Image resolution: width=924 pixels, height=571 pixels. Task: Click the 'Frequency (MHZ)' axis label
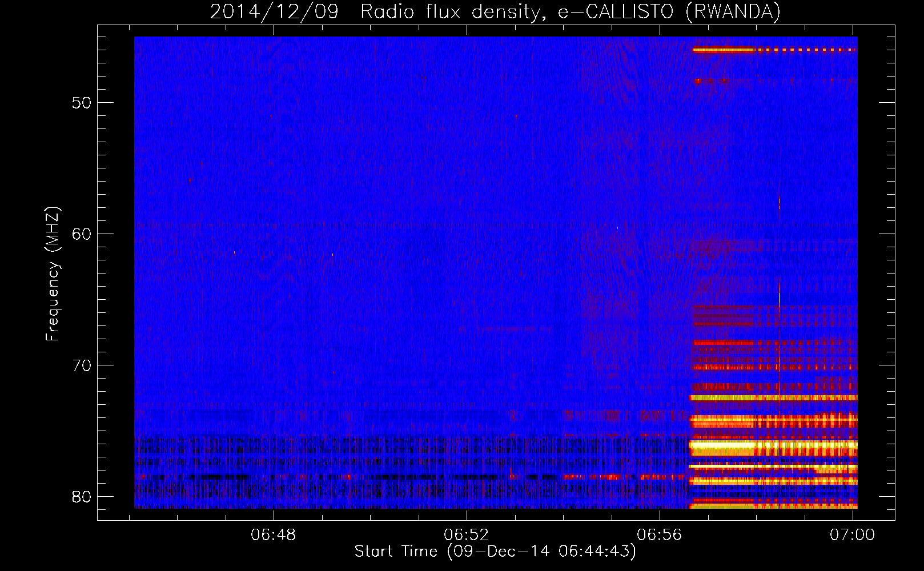point(53,274)
